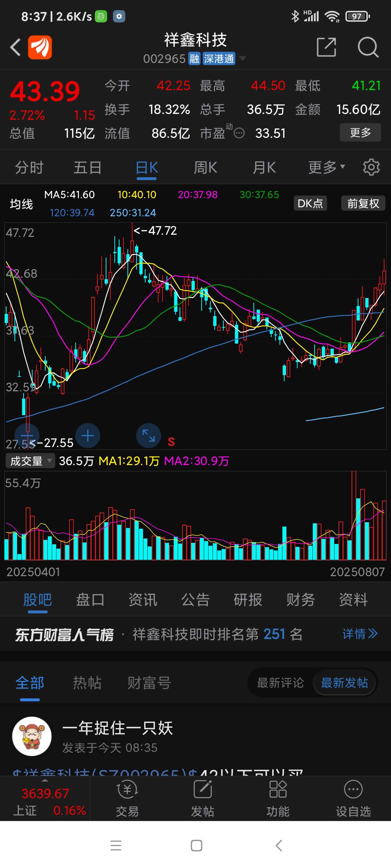Open 功能 functions icon

pos(278,798)
